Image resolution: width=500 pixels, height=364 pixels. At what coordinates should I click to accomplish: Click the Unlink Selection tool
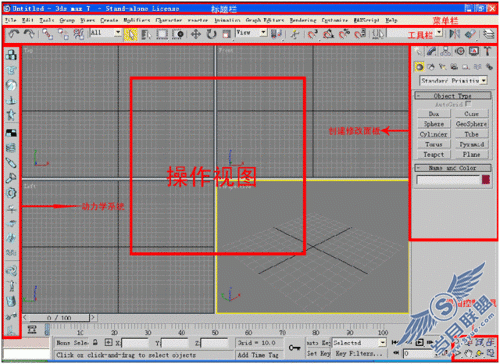click(x=63, y=34)
